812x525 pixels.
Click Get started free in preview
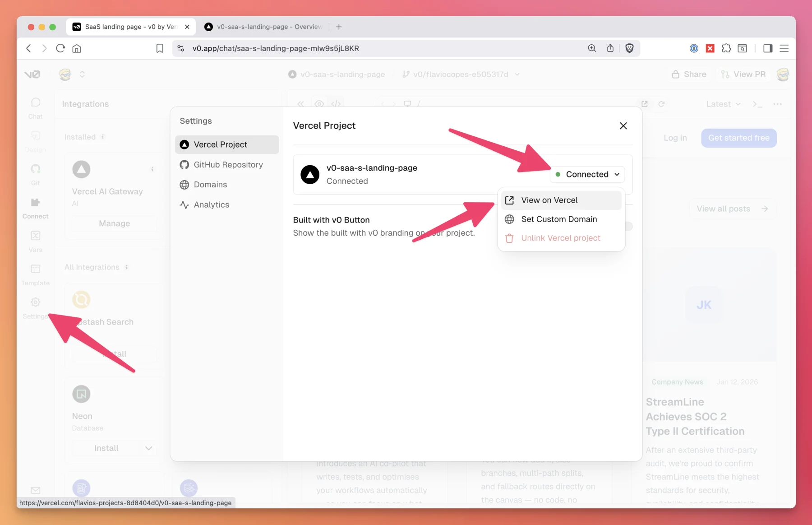[x=739, y=138]
